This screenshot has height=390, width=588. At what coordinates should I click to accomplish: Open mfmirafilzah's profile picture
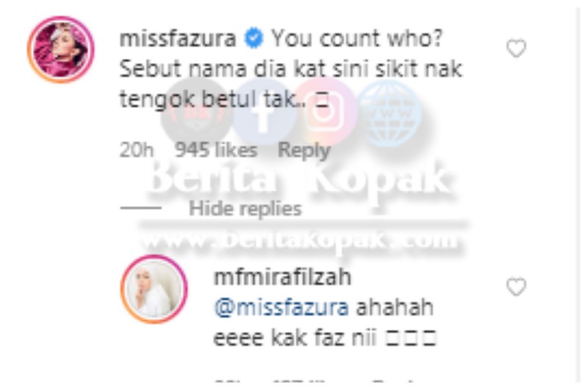click(x=154, y=289)
